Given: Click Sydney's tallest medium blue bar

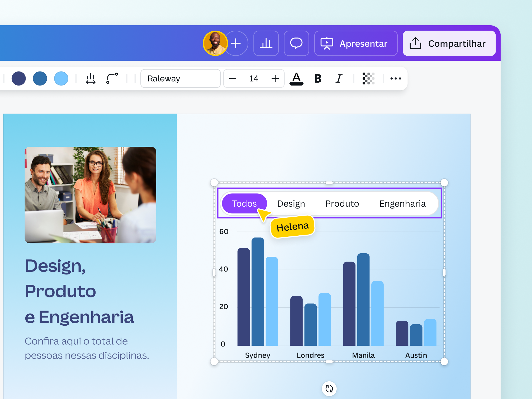Looking at the screenshot, I should tap(258, 292).
